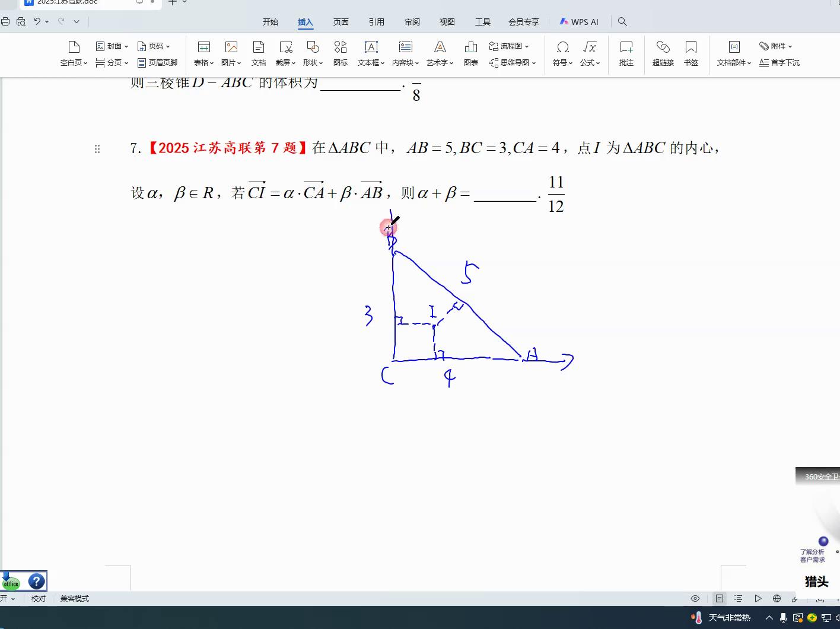This screenshot has width=840, height=629.
Task: Add a comment with 批注 icon
Action: click(626, 47)
